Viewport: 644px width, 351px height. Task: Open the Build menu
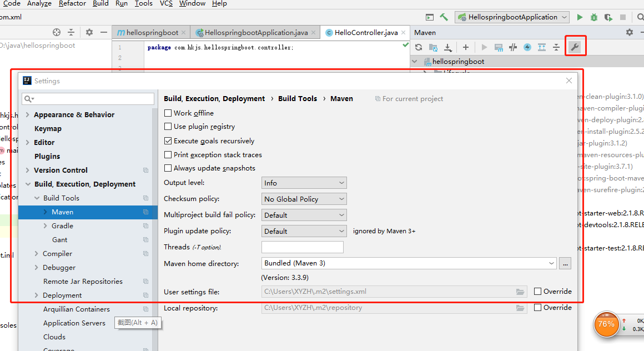pos(100,3)
